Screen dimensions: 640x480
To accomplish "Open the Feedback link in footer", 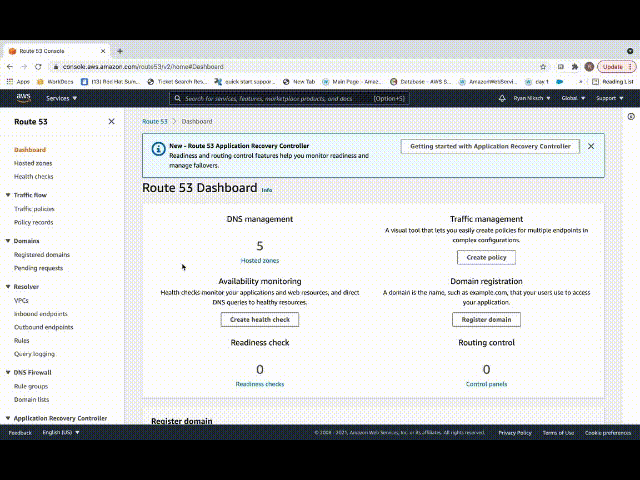I will point(20,433).
